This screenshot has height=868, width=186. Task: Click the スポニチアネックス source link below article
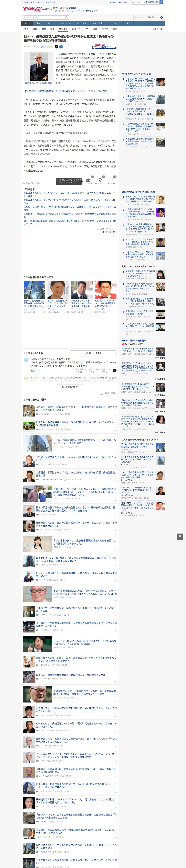coord(108,232)
